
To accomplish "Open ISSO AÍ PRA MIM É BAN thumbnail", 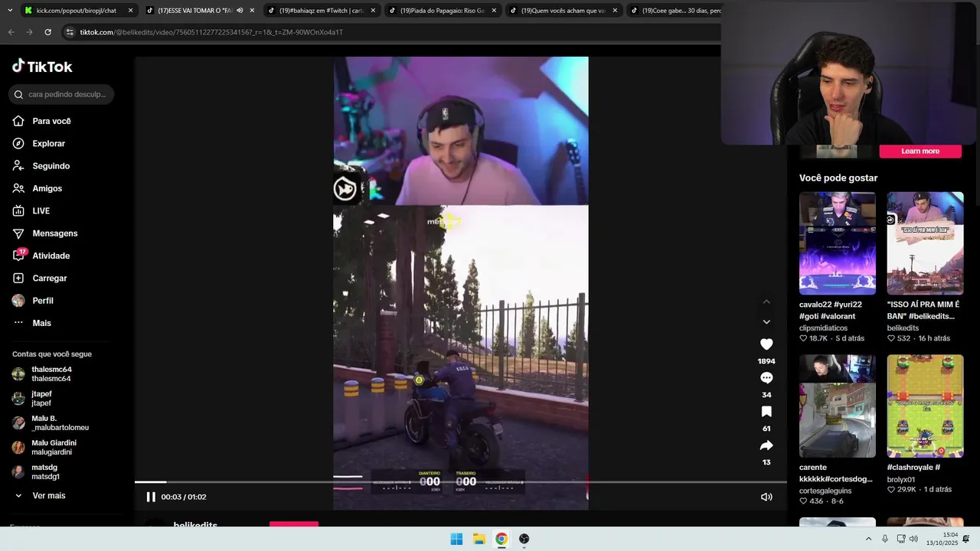I will (x=925, y=243).
